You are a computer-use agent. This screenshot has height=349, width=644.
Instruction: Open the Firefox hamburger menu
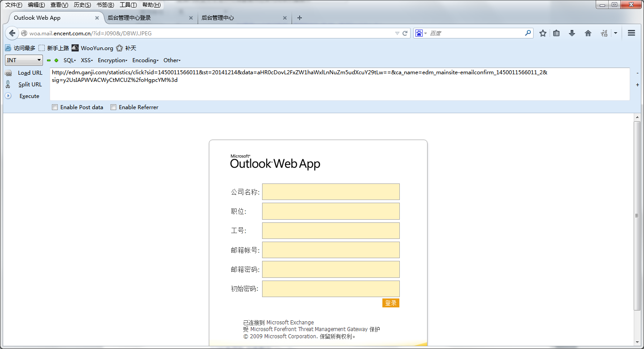pos(631,33)
